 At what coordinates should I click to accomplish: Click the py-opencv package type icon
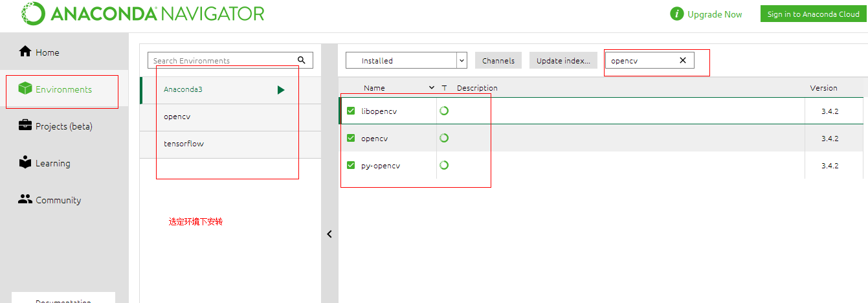point(444,165)
